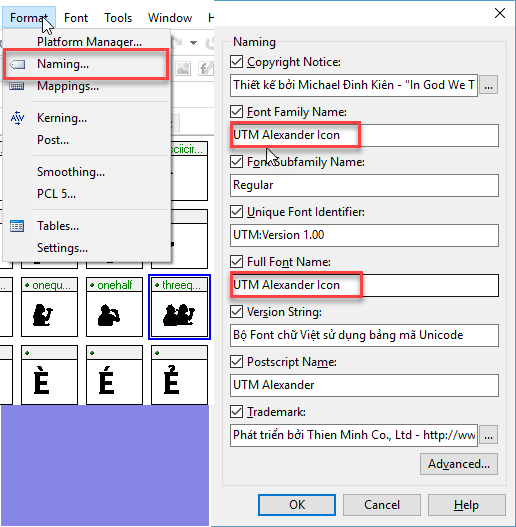Image resolution: width=516 pixels, height=527 pixels.
Task: Toggle Full Font Name checkbox
Action: pos(237,261)
